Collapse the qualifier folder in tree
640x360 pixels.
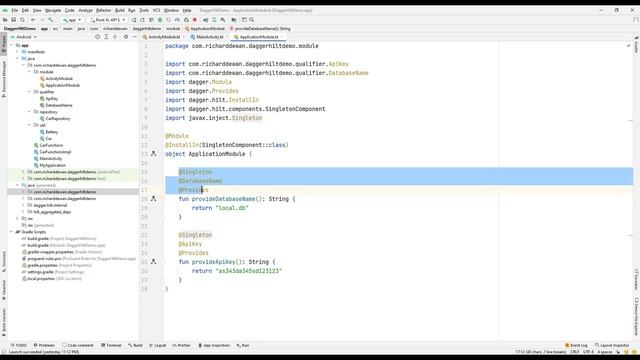(29, 92)
